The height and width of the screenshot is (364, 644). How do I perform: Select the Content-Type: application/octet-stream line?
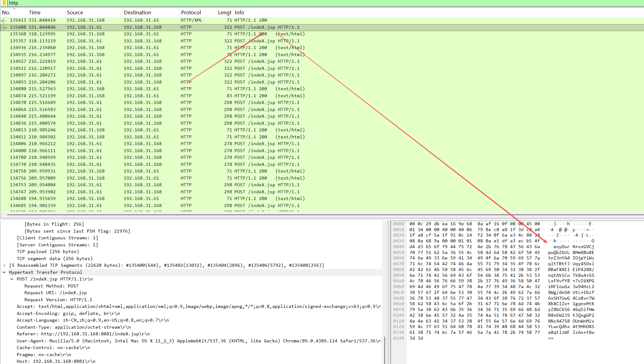tap(74, 327)
